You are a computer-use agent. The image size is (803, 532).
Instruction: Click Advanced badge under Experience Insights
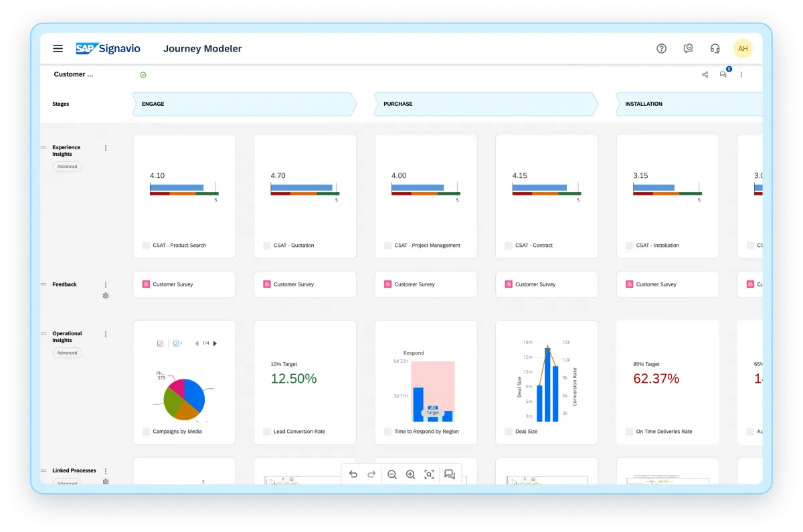click(x=67, y=167)
